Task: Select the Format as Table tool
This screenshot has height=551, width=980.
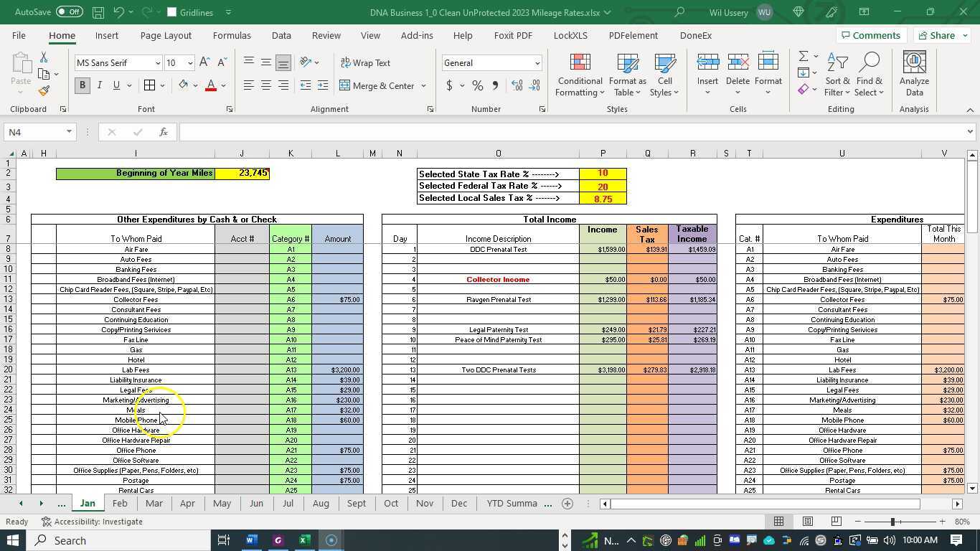Action: tap(626, 74)
